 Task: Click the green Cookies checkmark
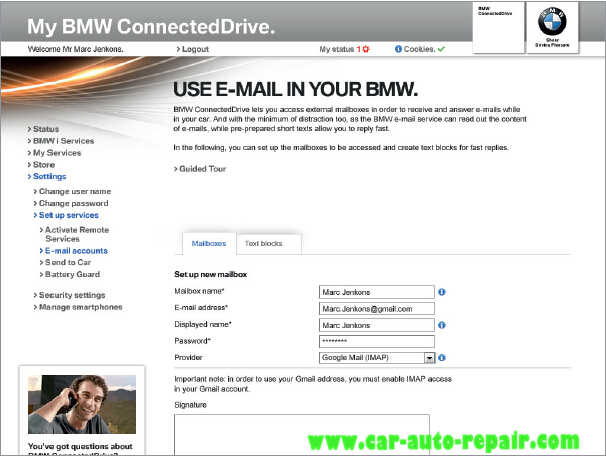442,49
